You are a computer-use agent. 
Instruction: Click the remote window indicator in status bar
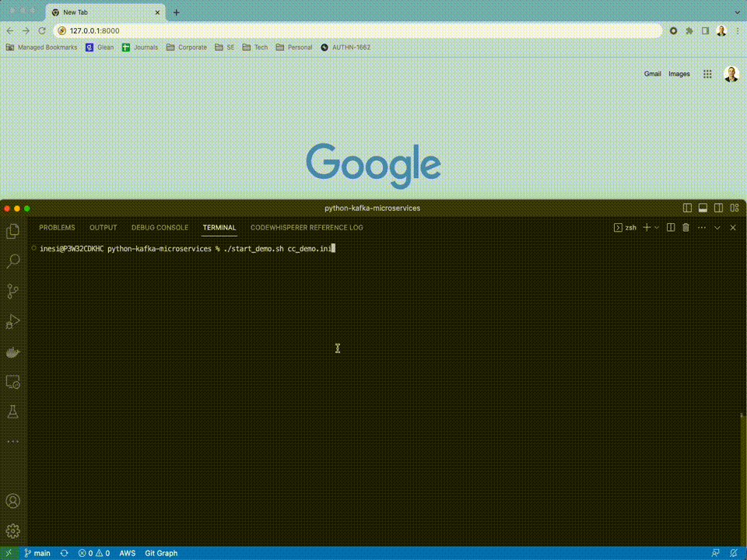click(x=9, y=553)
